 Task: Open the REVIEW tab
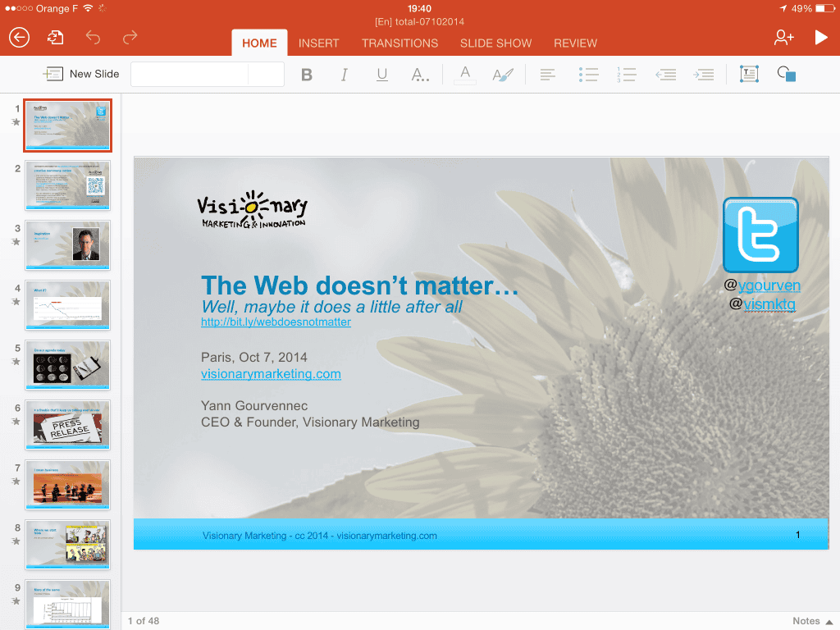[x=575, y=43]
